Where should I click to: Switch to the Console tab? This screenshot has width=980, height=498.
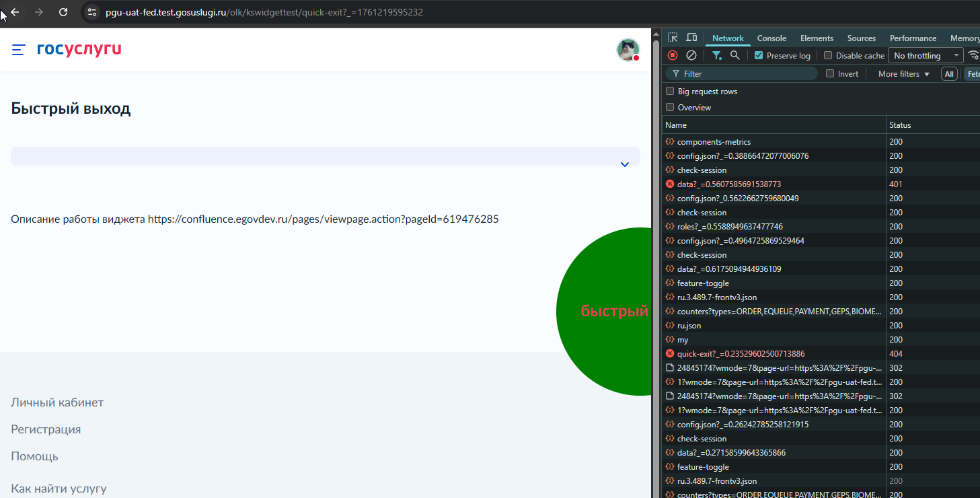point(771,38)
